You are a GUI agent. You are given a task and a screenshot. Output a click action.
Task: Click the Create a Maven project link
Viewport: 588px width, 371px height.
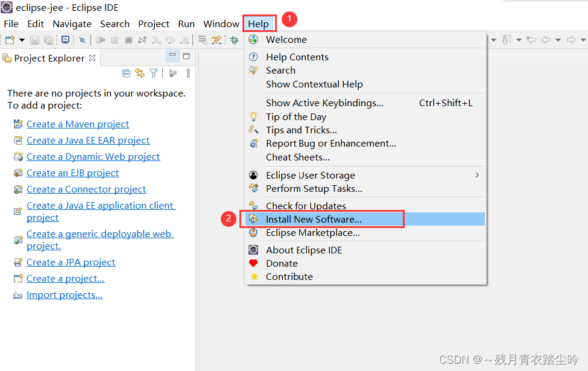(77, 124)
